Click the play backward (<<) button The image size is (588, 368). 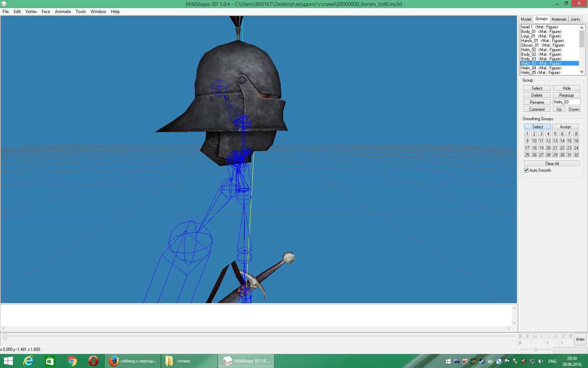(535, 336)
